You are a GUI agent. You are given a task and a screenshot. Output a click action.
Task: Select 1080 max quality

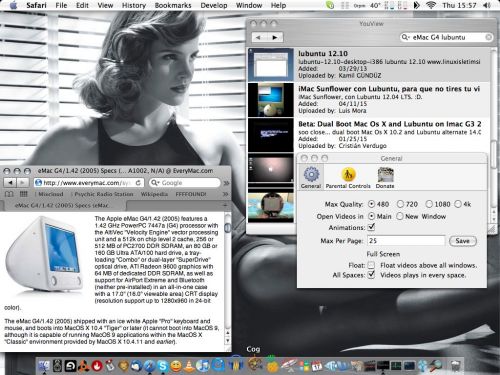(429, 204)
